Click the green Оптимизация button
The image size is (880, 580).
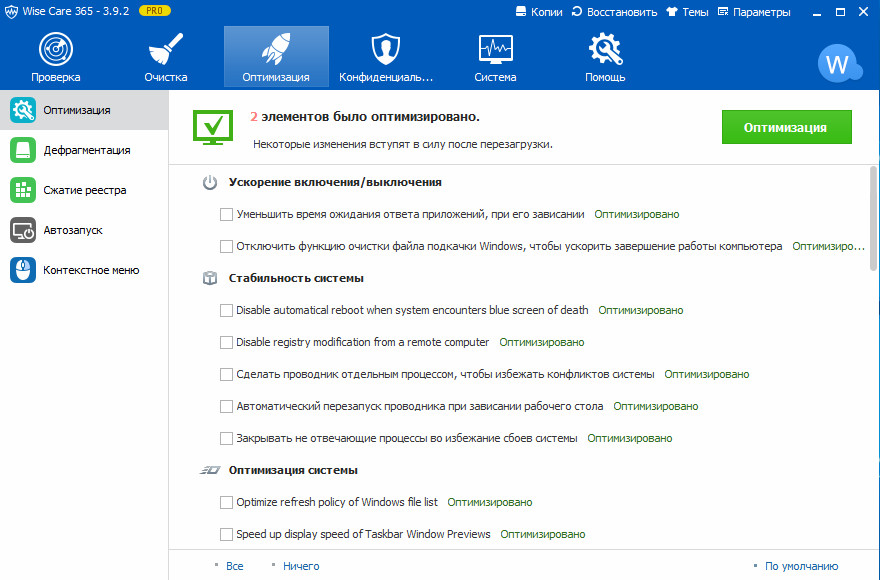[786, 127]
